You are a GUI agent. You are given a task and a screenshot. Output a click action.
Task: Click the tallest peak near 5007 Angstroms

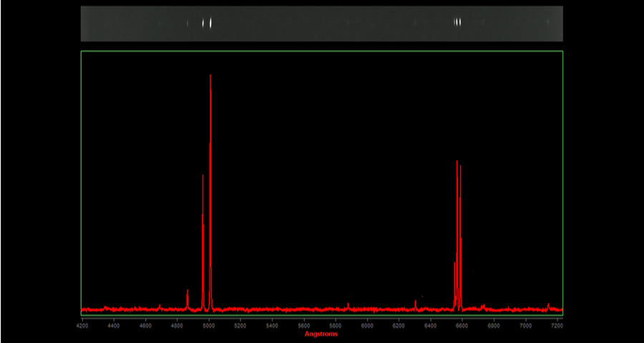click(210, 77)
